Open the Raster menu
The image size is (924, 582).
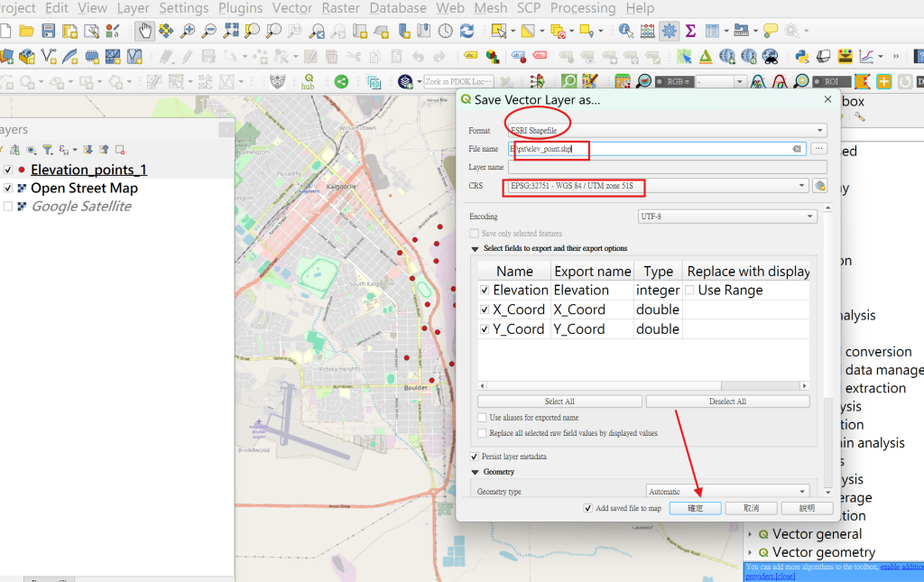click(340, 8)
